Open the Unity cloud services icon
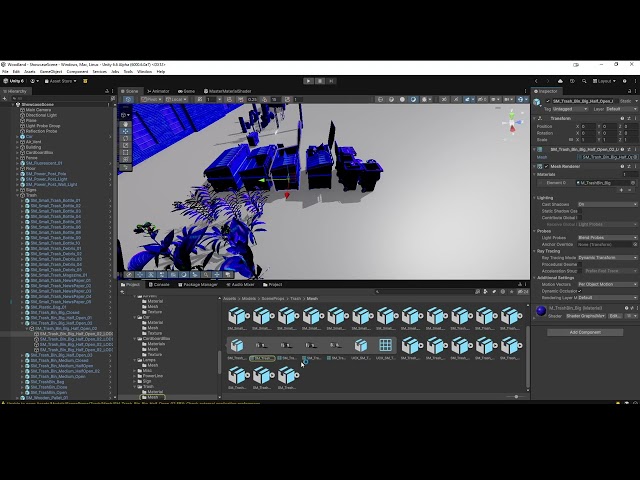This screenshot has width=640, height=480. pos(560,81)
